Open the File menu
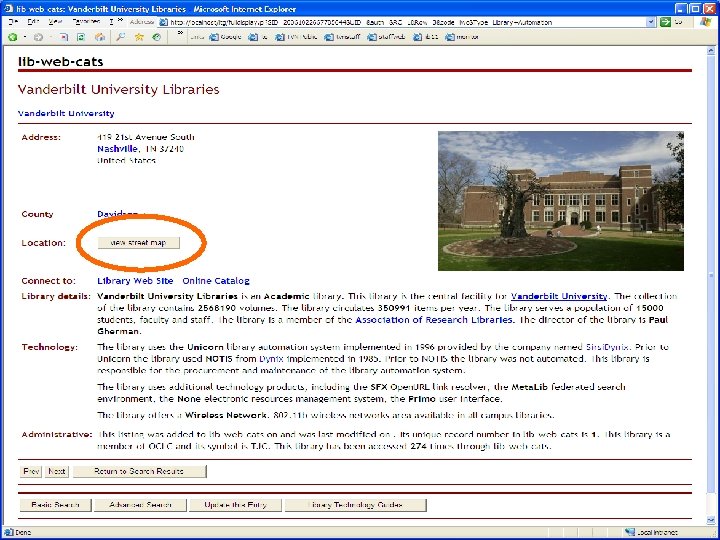Viewport: 720px width, 540px height. point(13,22)
